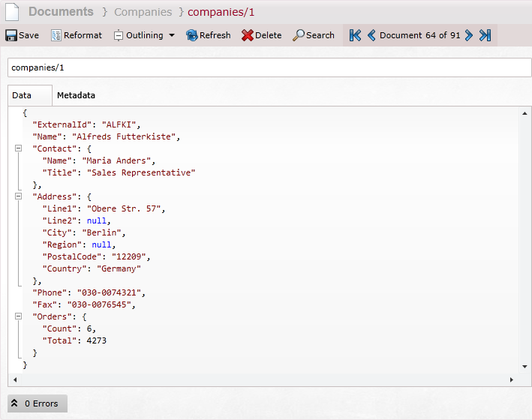Viewport: 532px width, 420px height.
Task: Open the Outlining dropdown arrow
Action: (172, 35)
